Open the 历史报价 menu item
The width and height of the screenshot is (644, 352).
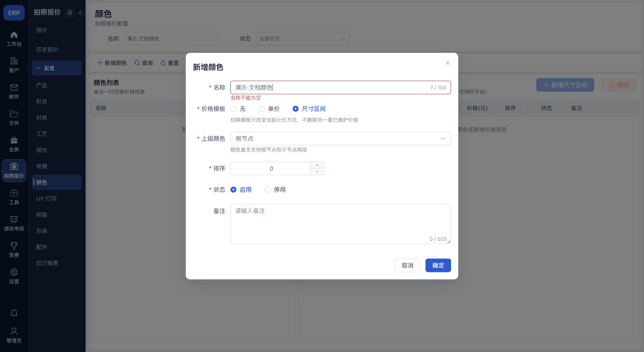click(57, 49)
